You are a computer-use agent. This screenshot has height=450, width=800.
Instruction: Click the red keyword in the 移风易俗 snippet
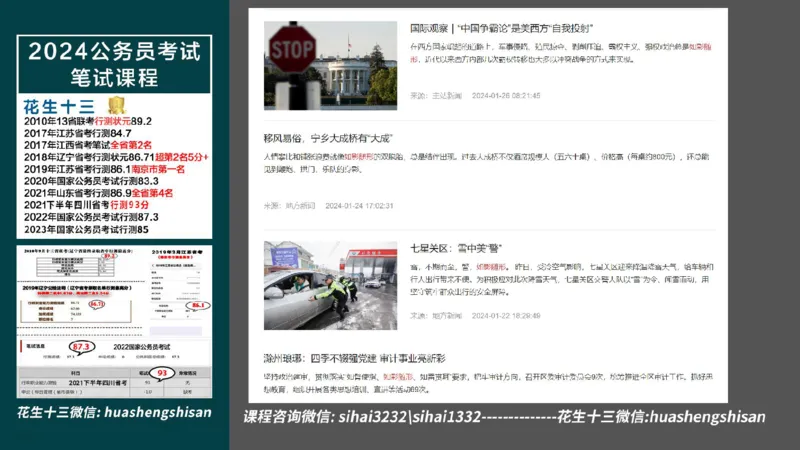pos(359,157)
